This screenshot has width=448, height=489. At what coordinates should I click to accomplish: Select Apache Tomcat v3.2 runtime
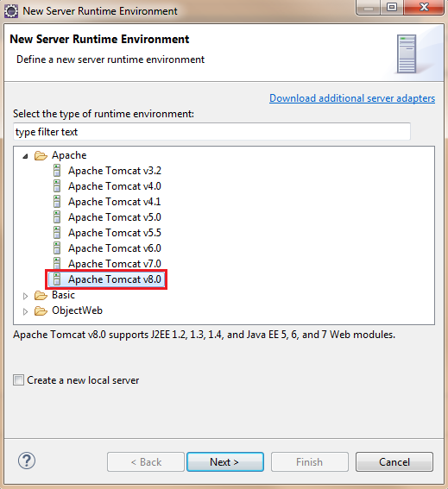[115, 171]
